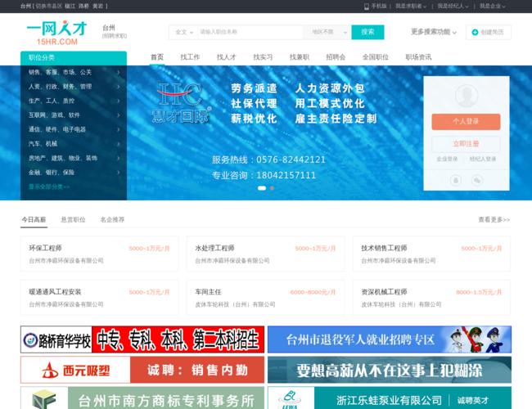Expand 更多搜索功能 options
Screen dimensions: 532x409
434,32
